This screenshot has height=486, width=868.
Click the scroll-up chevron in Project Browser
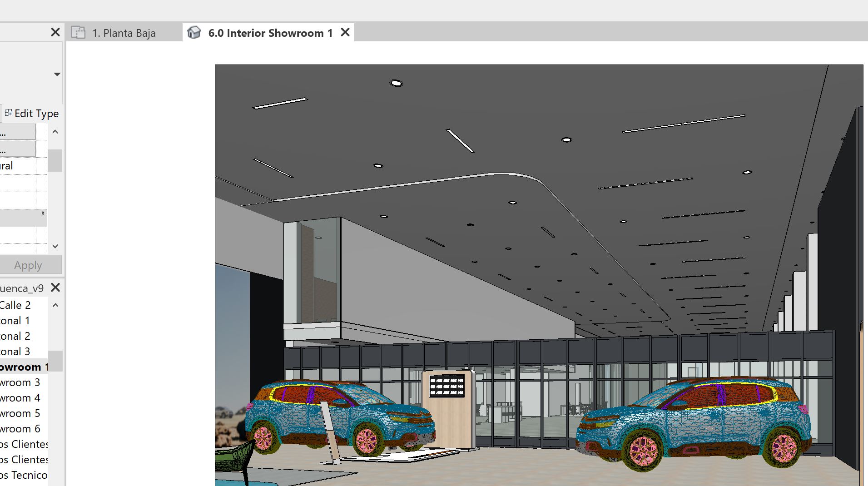(55, 305)
